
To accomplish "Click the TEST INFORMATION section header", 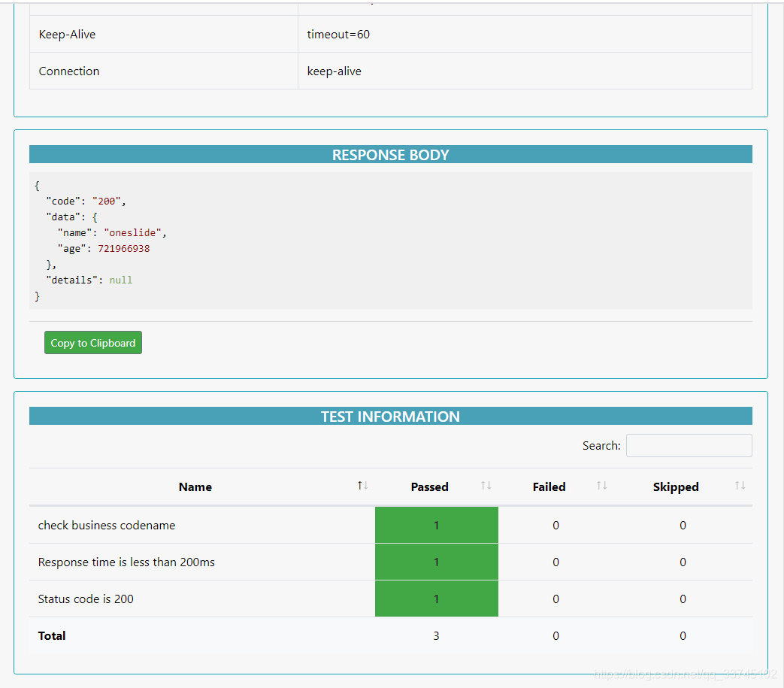I will (x=391, y=416).
